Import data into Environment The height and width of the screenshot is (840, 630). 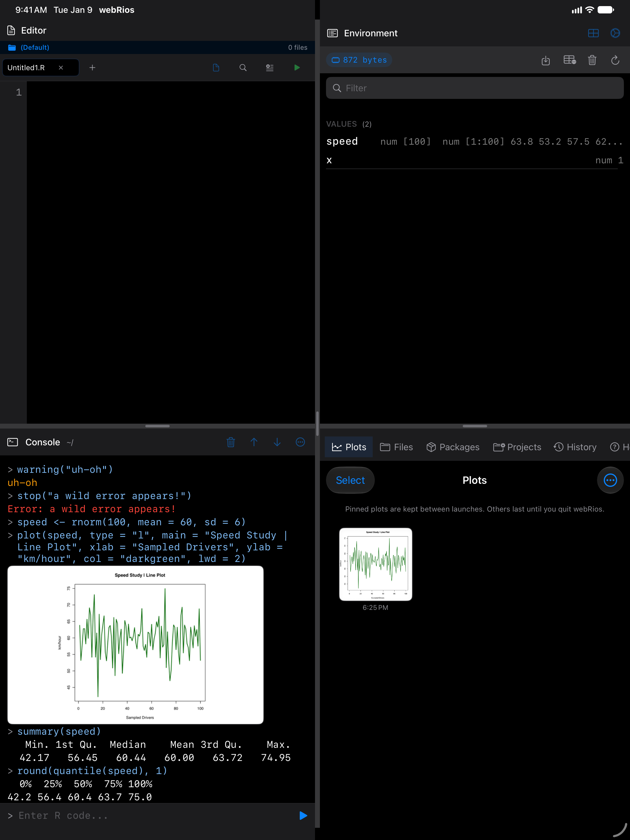tap(546, 60)
